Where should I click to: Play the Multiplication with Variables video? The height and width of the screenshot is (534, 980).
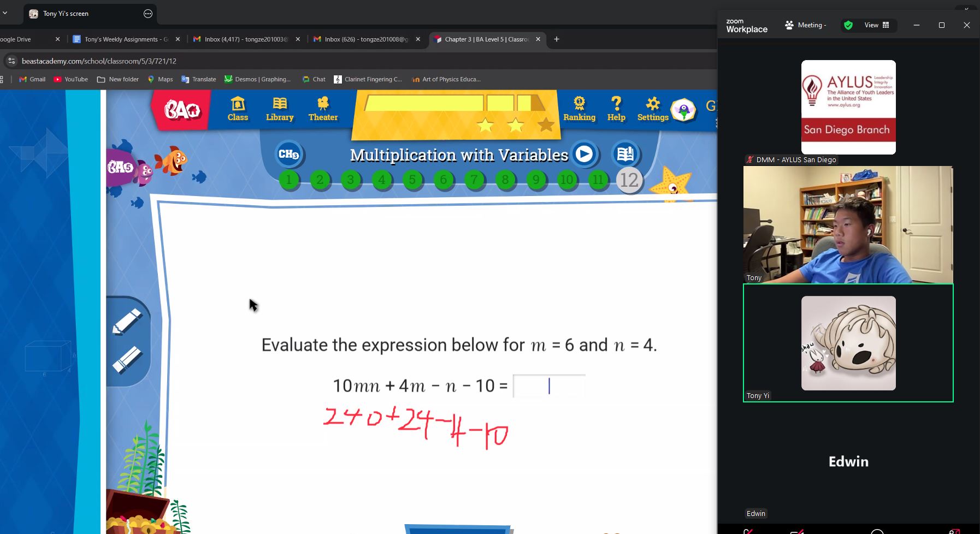tap(584, 155)
